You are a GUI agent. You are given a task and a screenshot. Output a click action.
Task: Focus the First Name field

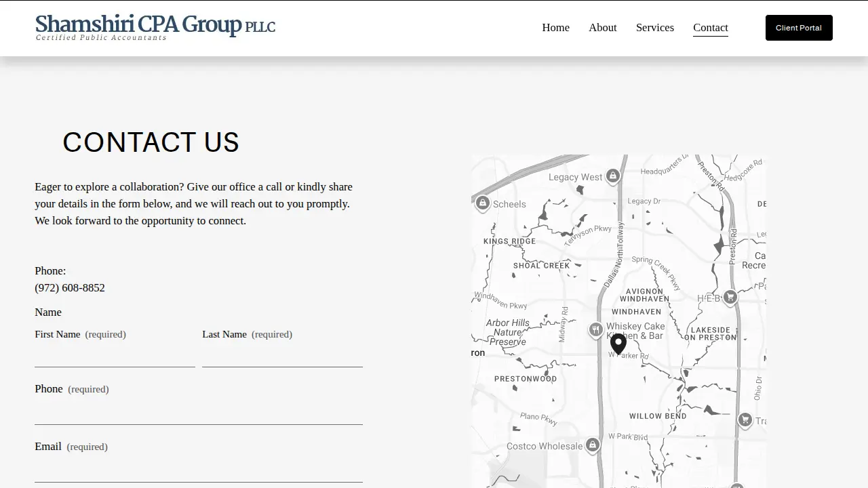(x=115, y=355)
